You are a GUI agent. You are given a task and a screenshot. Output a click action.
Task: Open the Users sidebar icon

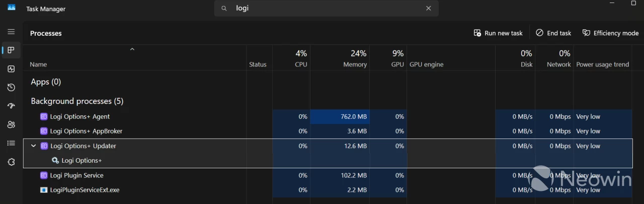pyautogui.click(x=11, y=124)
